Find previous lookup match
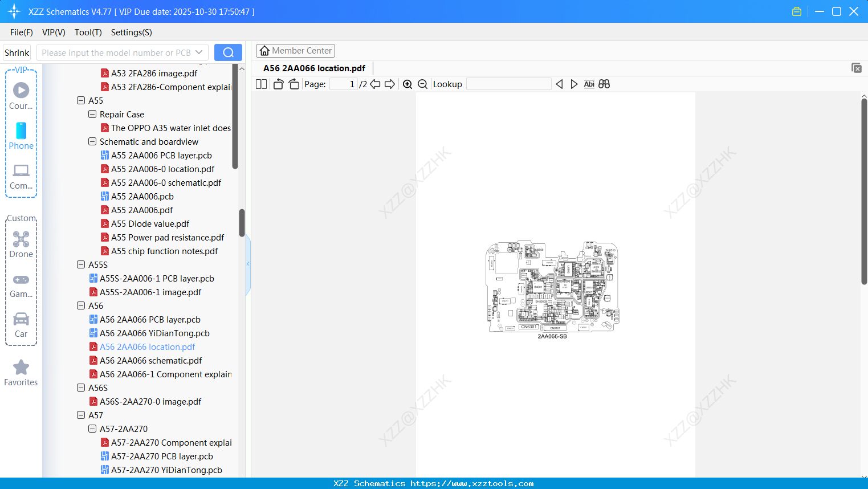This screenshot has height=489, width=868. 559,84
